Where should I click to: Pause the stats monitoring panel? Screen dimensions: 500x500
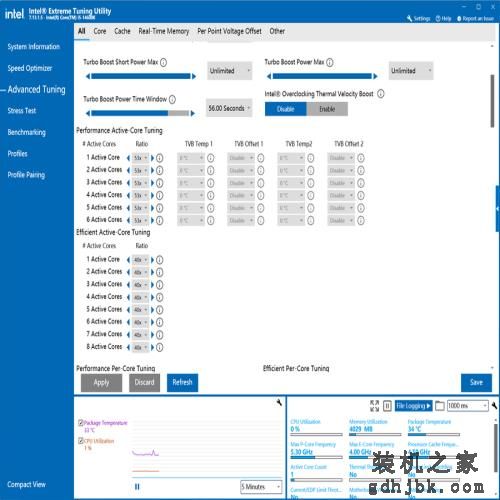tap(387, 406)
